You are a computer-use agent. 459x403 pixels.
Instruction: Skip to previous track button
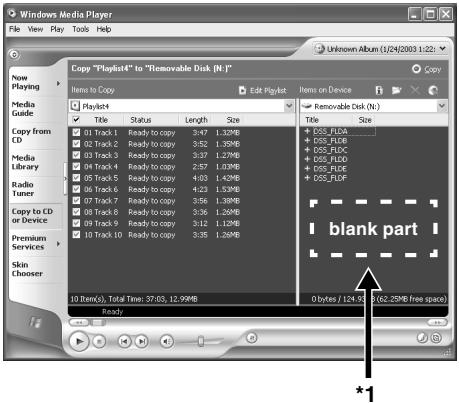(x=124, y=341)
